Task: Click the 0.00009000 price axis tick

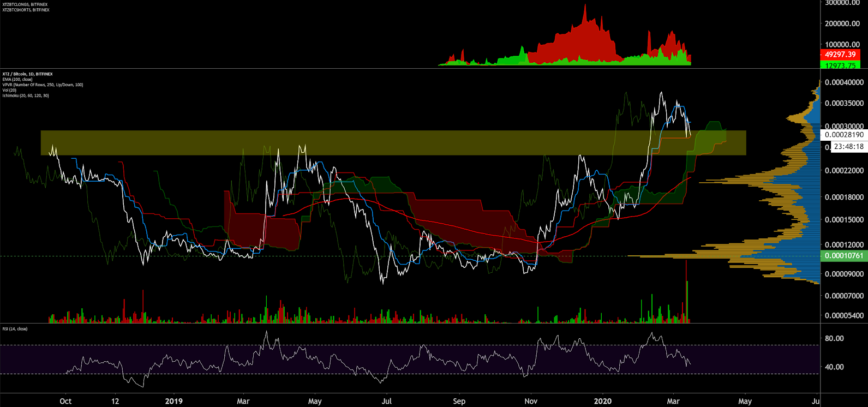Action: 844,274
